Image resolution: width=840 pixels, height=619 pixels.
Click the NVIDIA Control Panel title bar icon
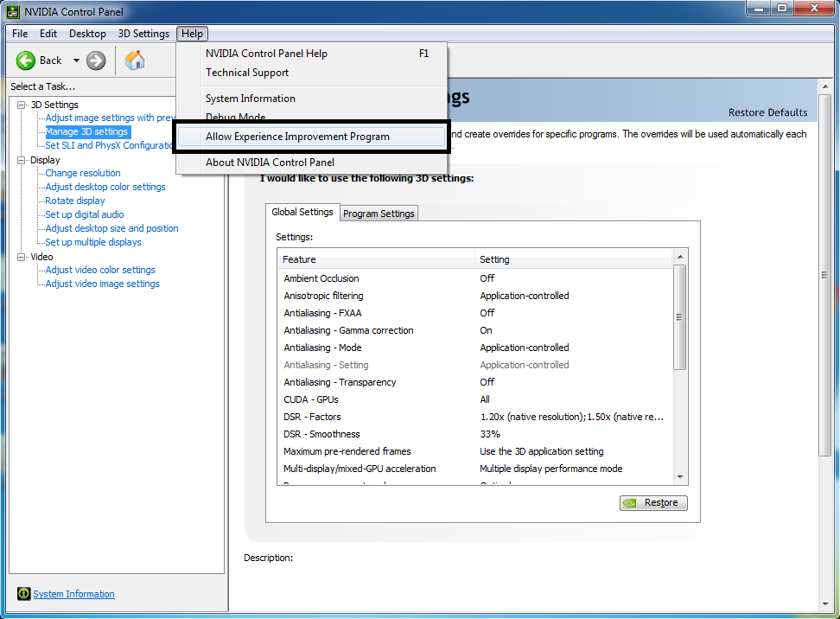pyautogui.click(x=13, y=11)
